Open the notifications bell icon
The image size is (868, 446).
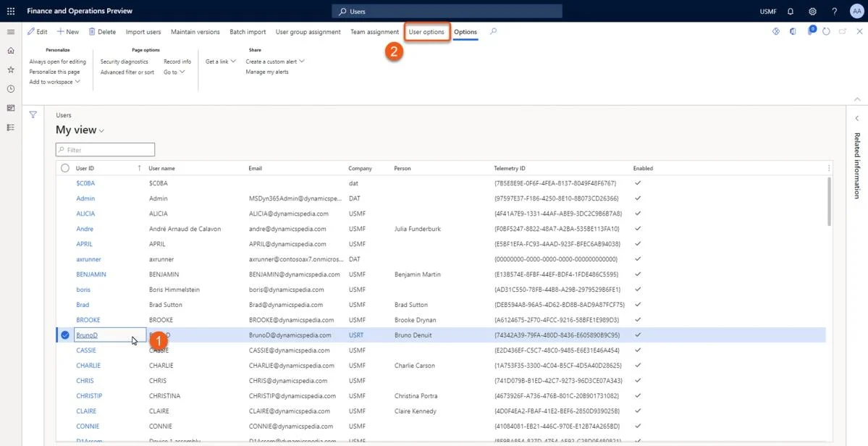(791, 11)
